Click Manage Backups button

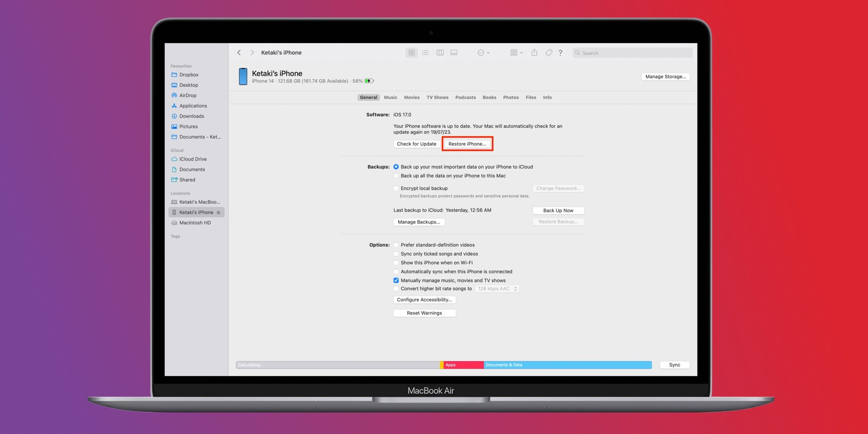[x=419, y=222]
